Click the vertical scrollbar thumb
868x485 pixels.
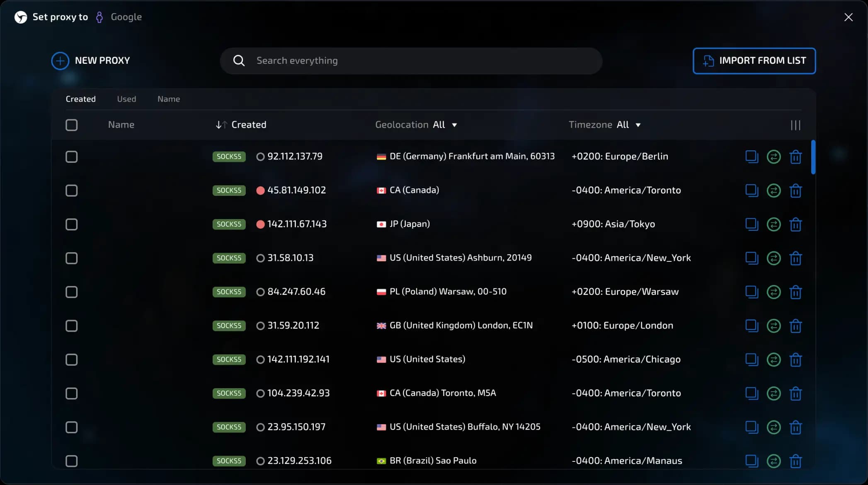(x=813, y=157)
